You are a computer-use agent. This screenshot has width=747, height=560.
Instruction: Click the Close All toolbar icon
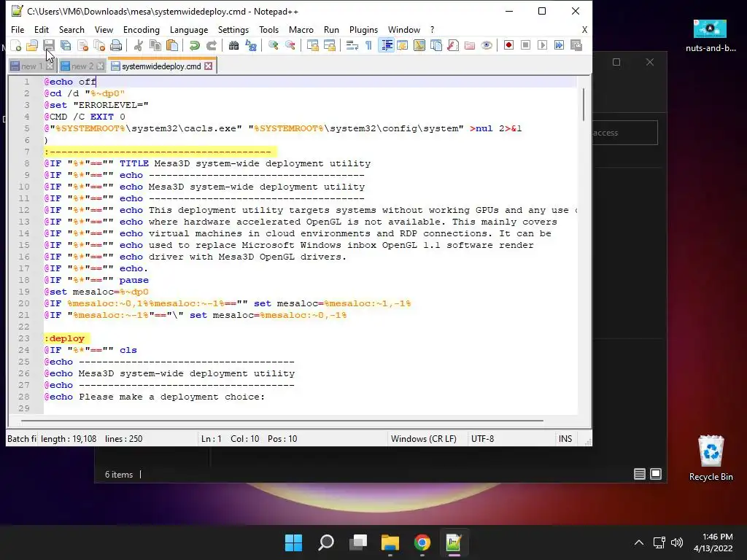pyautogui.click(x=99, y=45)
